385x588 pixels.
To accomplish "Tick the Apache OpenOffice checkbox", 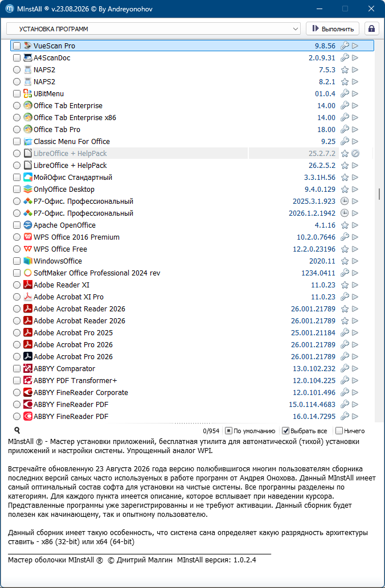I will (17, 225).
